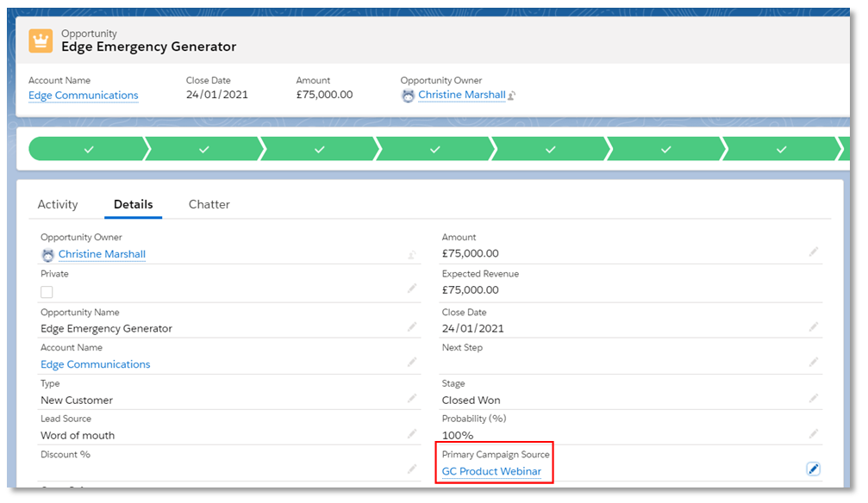This screenshot has width=868, height=503.
Task: Click the New Customer type value
Action: pyautogui.click(x=77, y=401)
